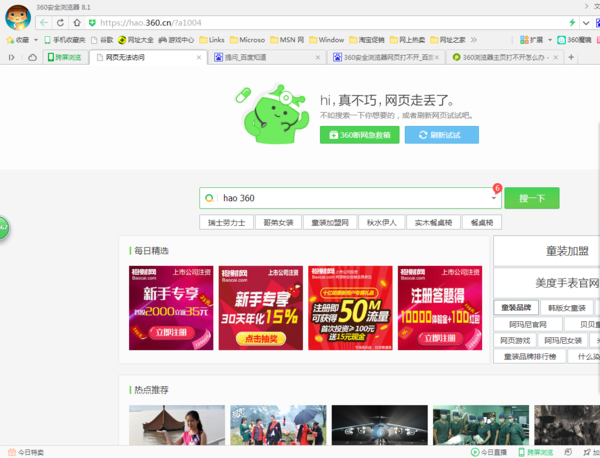The width and height of the screenshot is (600, 458).
Task: Open the 注册答题得 10000 ad banner
Action: click(x=440, y=308)
